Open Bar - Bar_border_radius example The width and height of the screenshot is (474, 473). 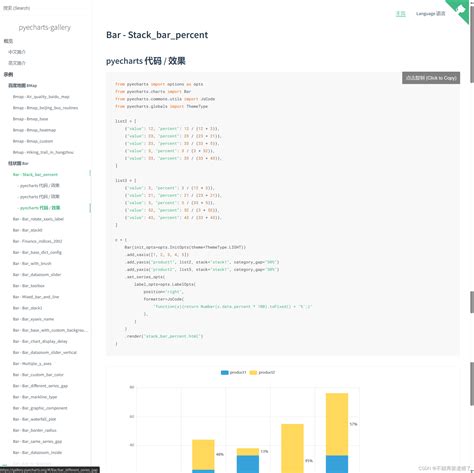point(35,430)
